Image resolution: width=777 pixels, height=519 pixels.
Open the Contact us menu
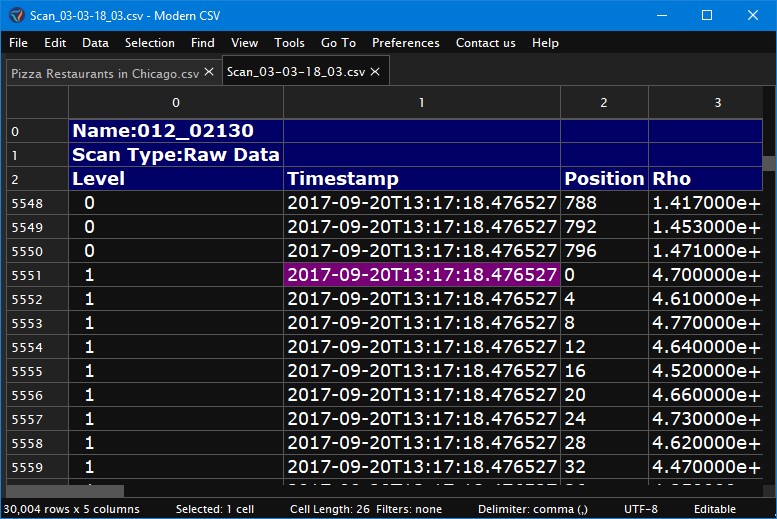tap(486, 43)
